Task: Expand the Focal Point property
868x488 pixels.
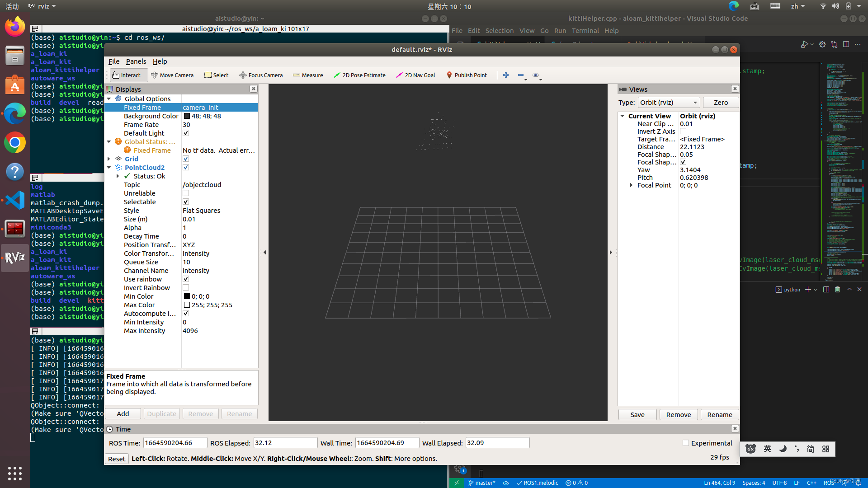Action: click(x=631, y=185)
